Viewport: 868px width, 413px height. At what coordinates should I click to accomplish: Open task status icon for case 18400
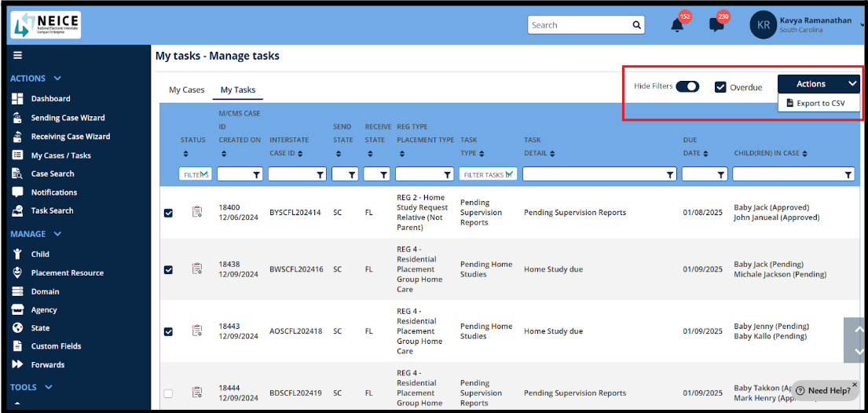[x=196, y=212]
